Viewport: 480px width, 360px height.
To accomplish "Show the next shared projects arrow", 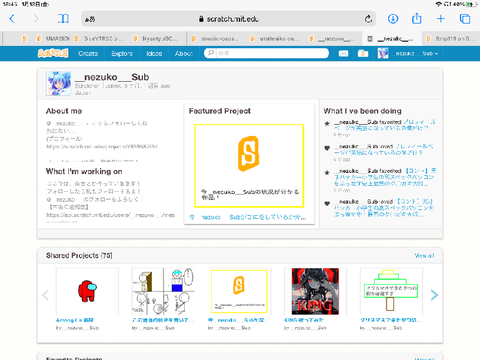I will click(x=434, y=295).
